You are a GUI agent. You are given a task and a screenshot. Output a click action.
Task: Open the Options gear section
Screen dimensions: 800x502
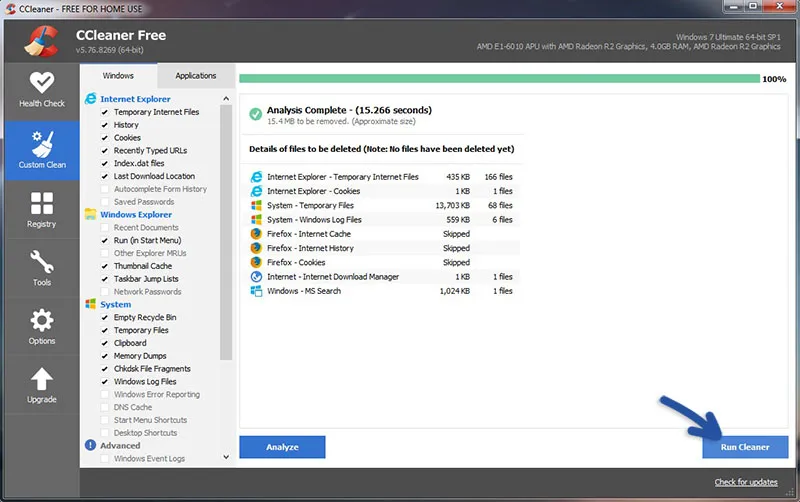point(42,327)
